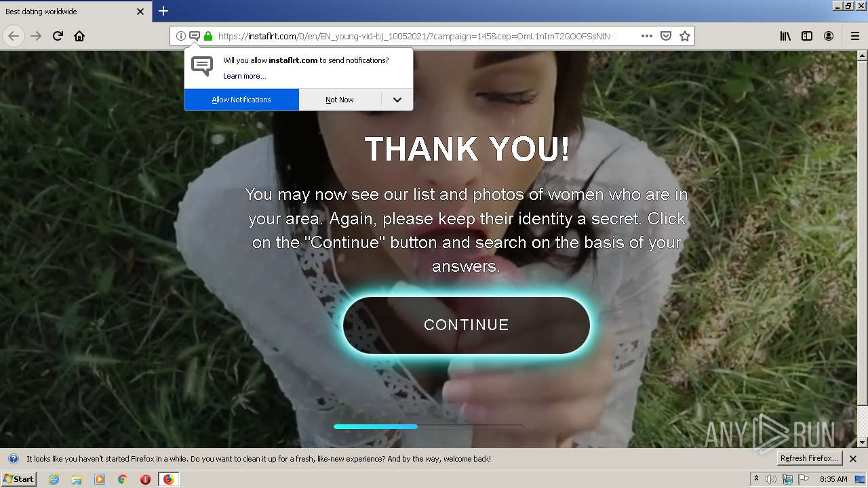Open File Explorer from taskbar
The height and width of the screenshot is (488, 868).
click(77, 479)
